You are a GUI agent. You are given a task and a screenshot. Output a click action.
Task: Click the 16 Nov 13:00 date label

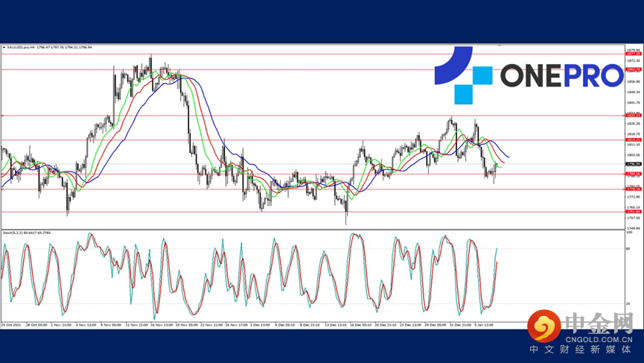point(162,325)
